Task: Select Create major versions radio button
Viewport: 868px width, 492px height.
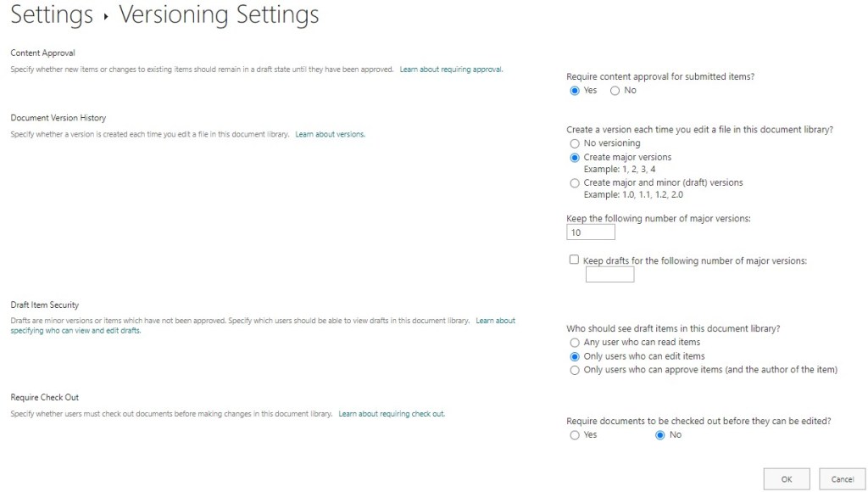Action: click(x=575, y=158)
